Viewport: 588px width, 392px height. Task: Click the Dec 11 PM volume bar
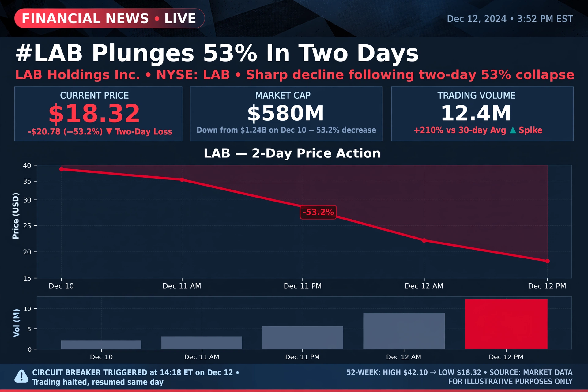303,338
